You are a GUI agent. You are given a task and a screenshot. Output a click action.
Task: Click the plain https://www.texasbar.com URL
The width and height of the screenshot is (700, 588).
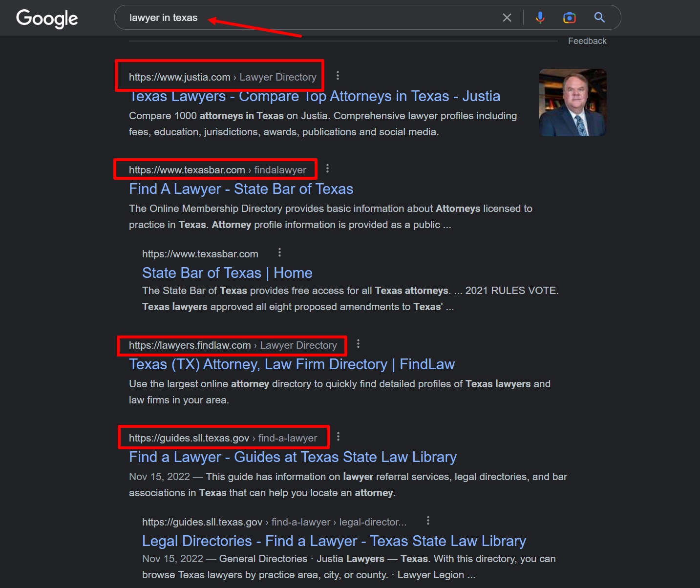pyautogui.click(x=200, y=254)
